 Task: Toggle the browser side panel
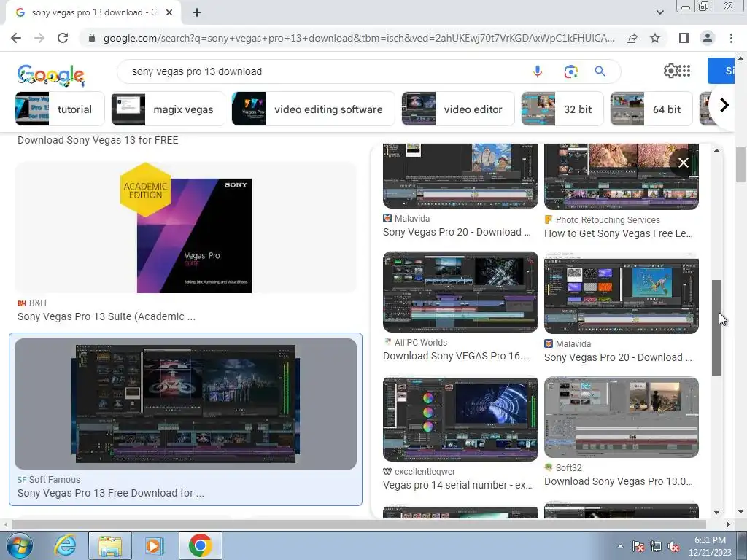684,38
